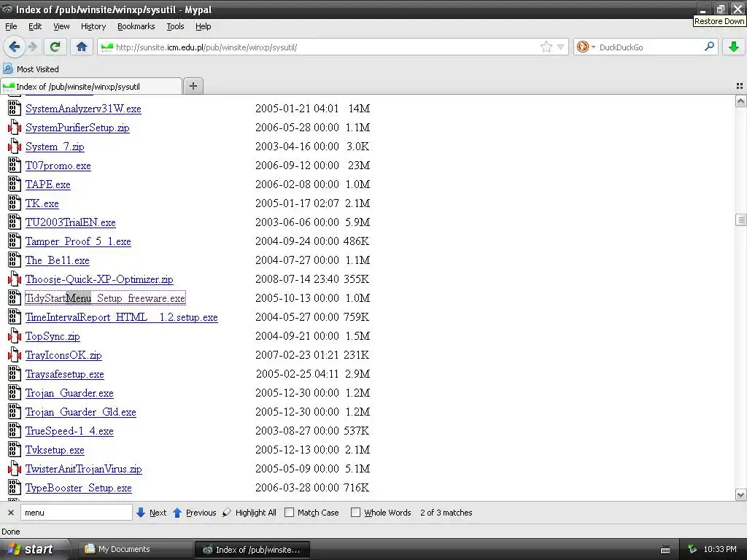Bookmark this page with the star icon
Image resolution: width=747 pixels, height=560 pixels.
546,47
